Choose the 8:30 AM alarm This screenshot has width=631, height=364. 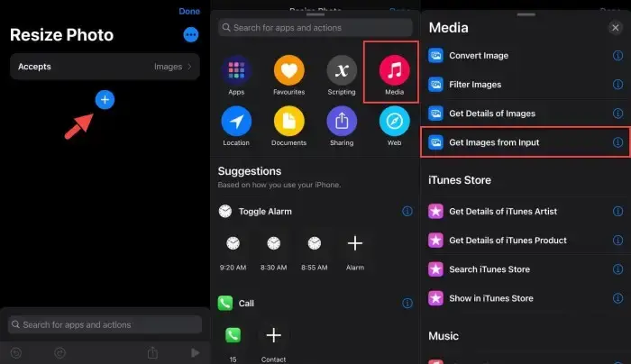pyautogui.click(x=274, y=253)
